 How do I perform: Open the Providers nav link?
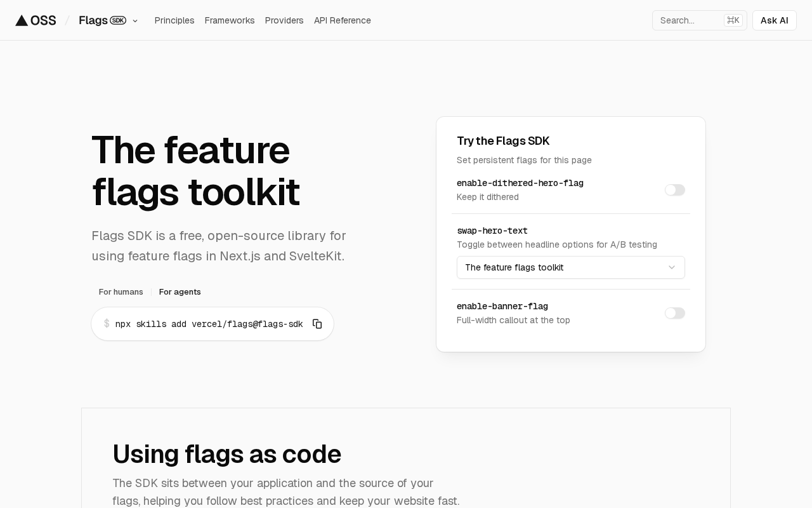click(x=284, y=20)
